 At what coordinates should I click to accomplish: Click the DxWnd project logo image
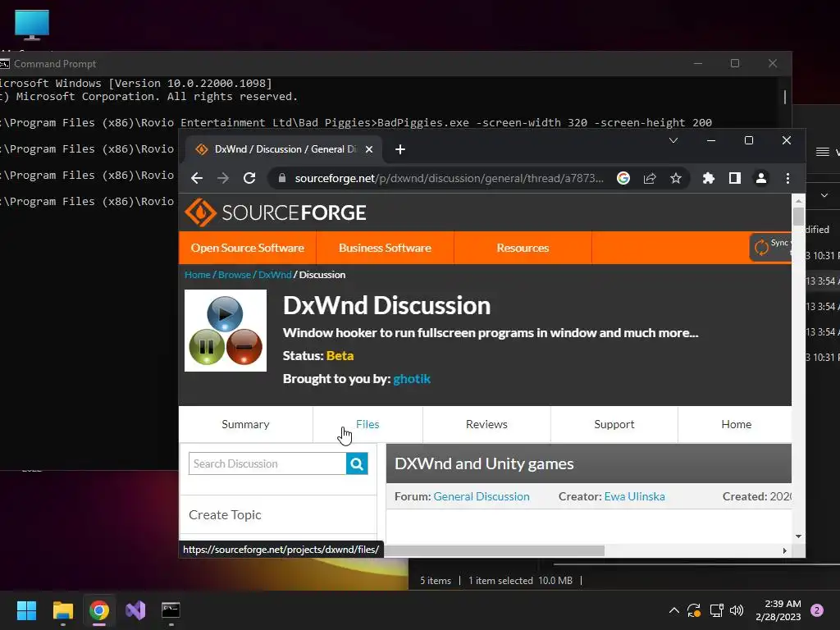tap(226, 331)
